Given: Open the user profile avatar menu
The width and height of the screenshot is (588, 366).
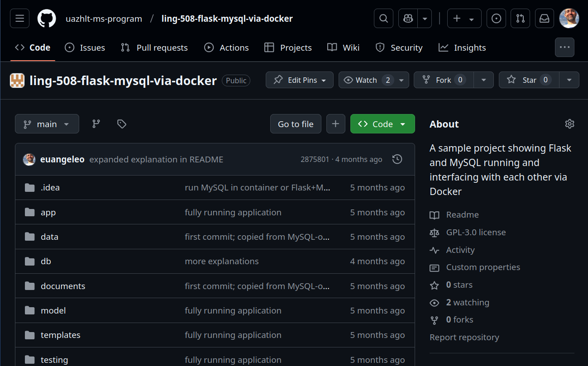Looking at the screenshot, I should click(x=569, y=19).
